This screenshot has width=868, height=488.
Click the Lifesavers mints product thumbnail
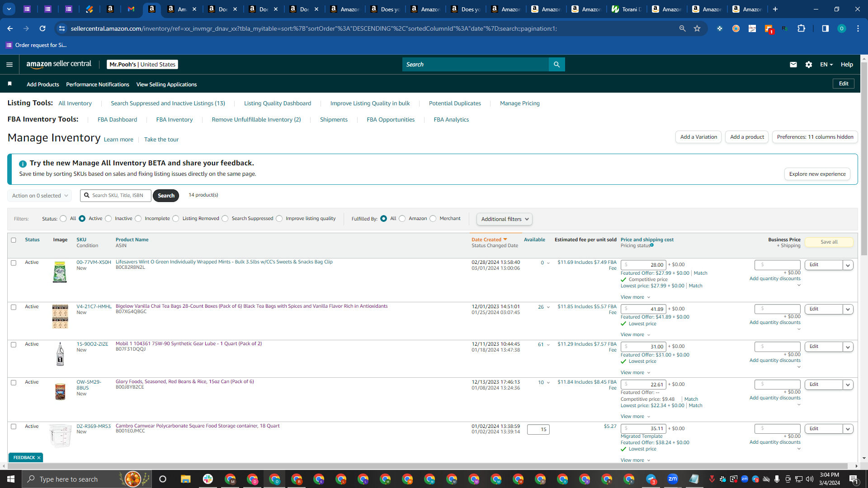pos(60,272)
